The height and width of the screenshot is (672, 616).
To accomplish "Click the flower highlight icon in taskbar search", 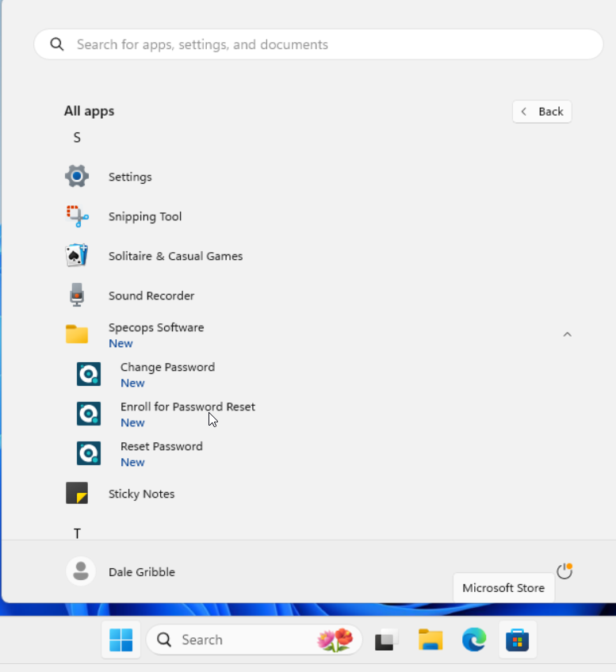I will pyautogui.click(x=335, y=640).
